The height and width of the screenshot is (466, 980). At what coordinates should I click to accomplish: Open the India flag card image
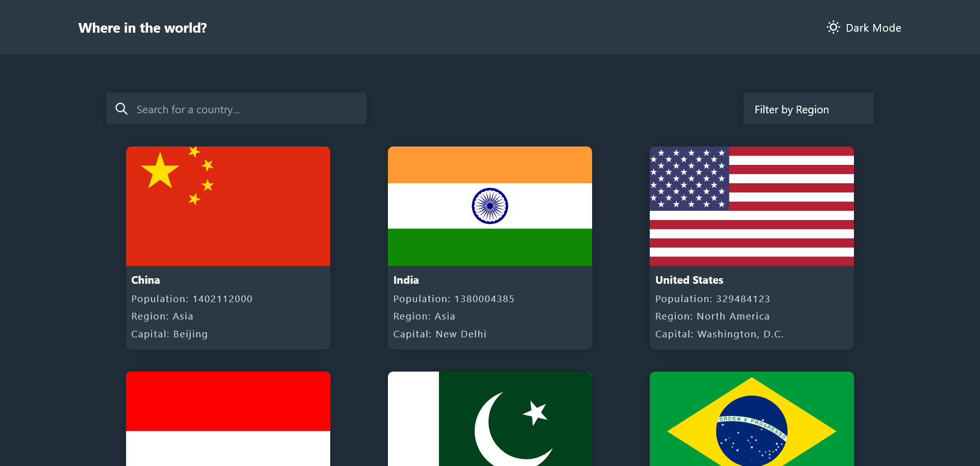tap(490, 206)
